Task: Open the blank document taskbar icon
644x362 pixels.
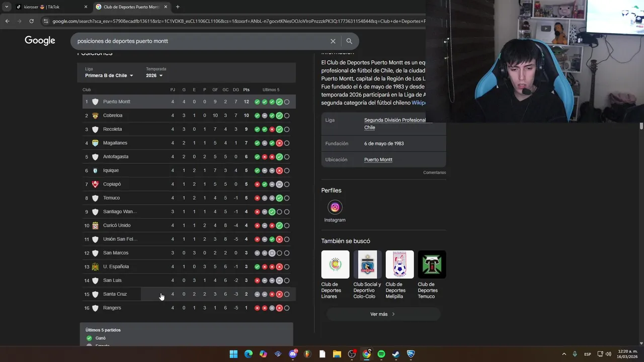Action: [323, 354]
